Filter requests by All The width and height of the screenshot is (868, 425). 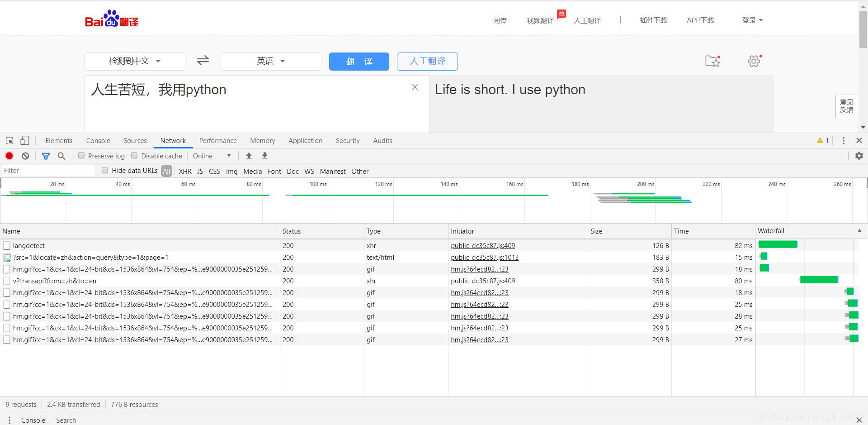click(x=166, y=171)
